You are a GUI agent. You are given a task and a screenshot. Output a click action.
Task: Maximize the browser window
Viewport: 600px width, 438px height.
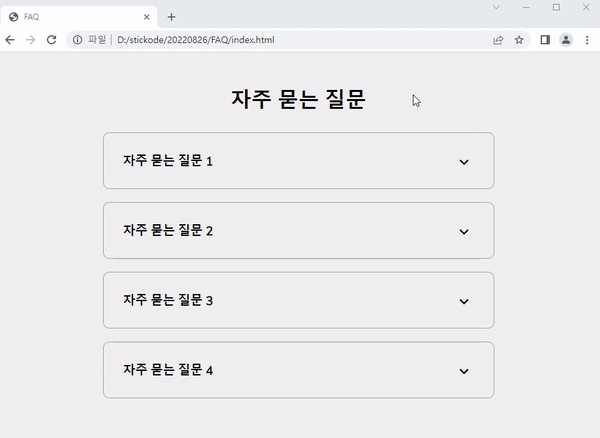point(556,7)
